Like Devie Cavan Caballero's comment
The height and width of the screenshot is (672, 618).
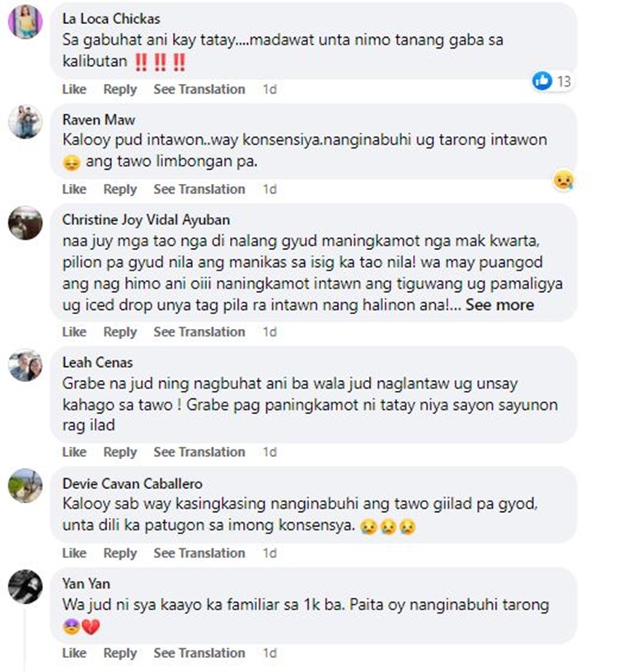[x=74, y=553]
